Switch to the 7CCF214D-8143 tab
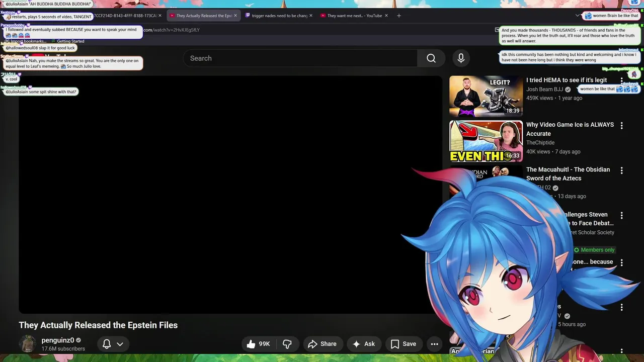Viewport: 644px width, 362px height. 126,16
